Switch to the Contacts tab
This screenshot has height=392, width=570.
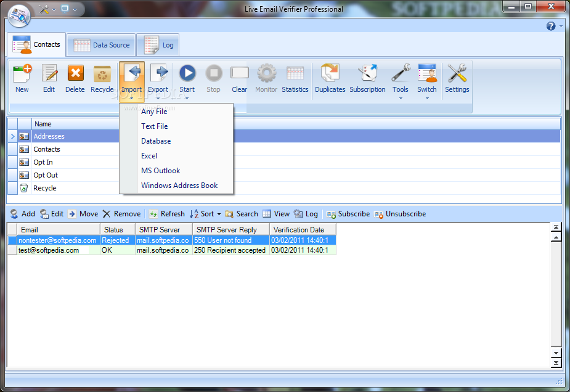pos(36,45)
